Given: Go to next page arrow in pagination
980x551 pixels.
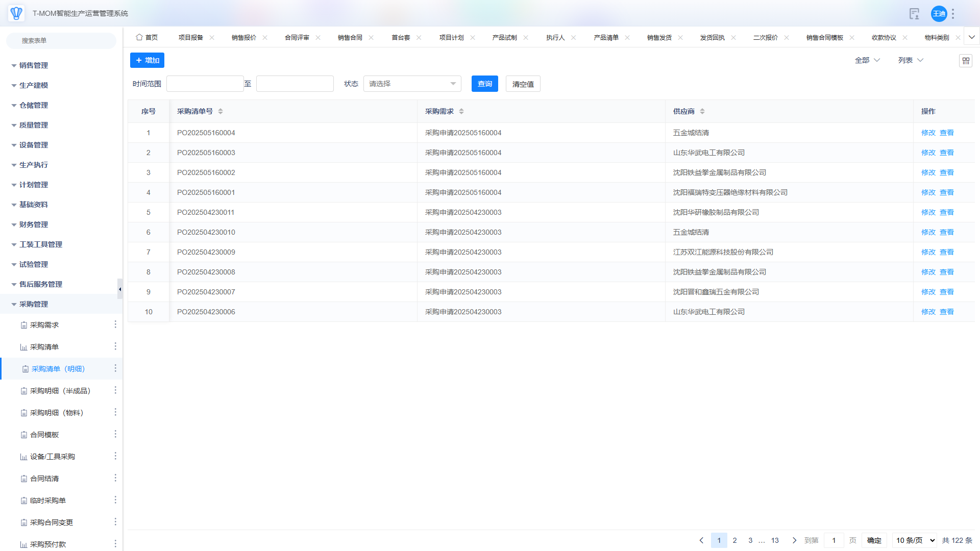Looking at the screenshot, I should point(794,540).
